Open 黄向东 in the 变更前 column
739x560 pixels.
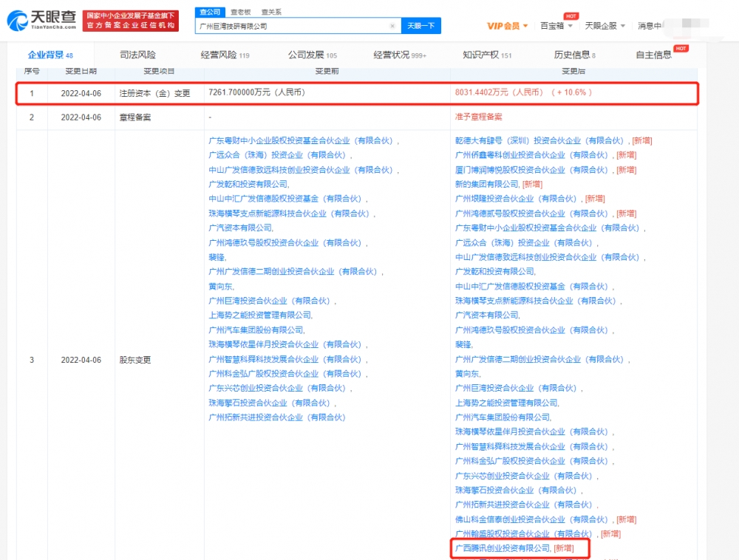coord(220,287)
